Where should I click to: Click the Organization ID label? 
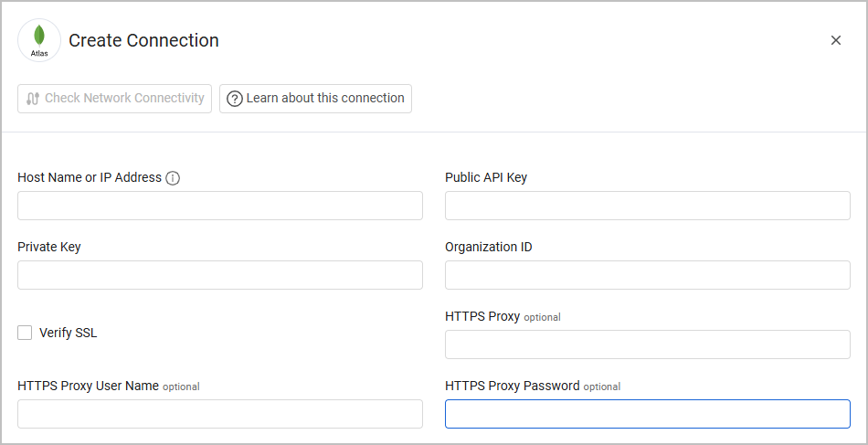click(489, 247)
